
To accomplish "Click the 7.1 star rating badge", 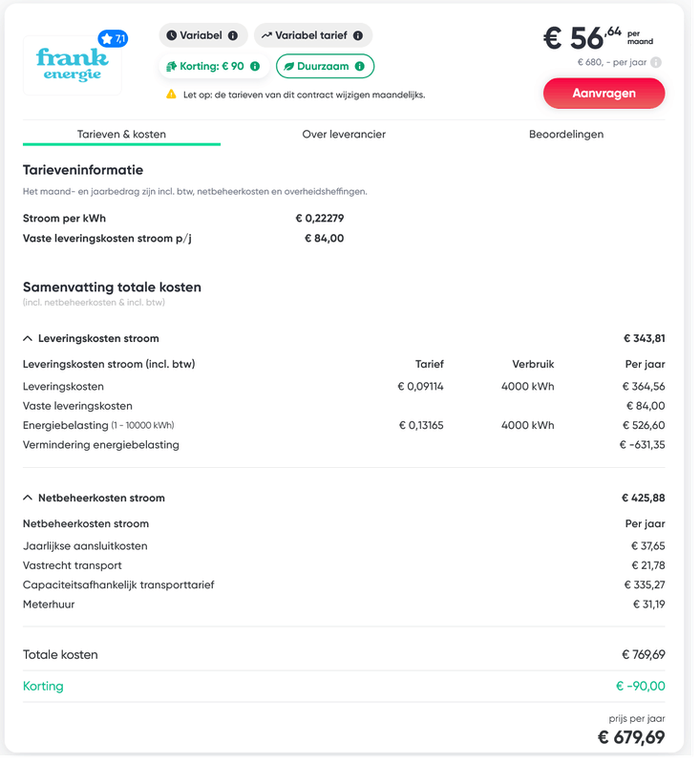I will point(113,39).
